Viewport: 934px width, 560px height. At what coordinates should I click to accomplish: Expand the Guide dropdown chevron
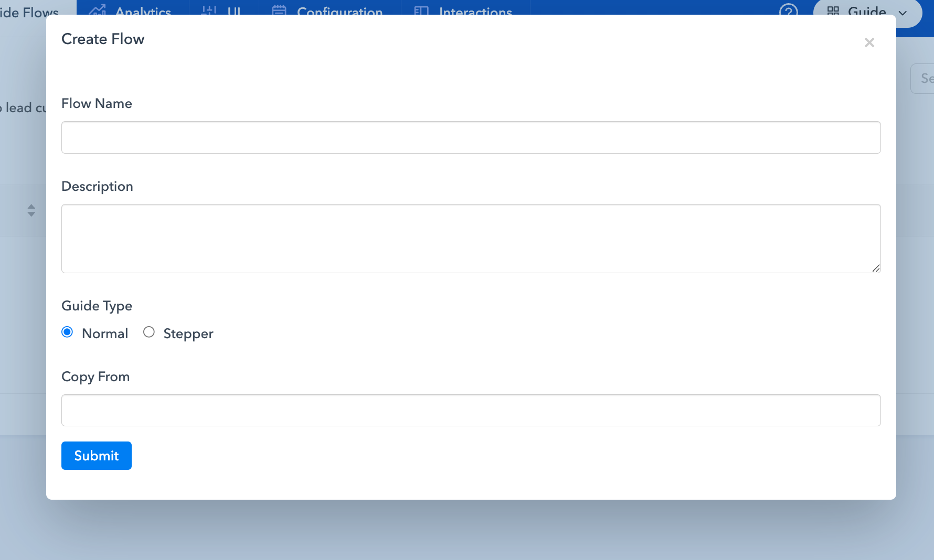[x=903, y=13]
